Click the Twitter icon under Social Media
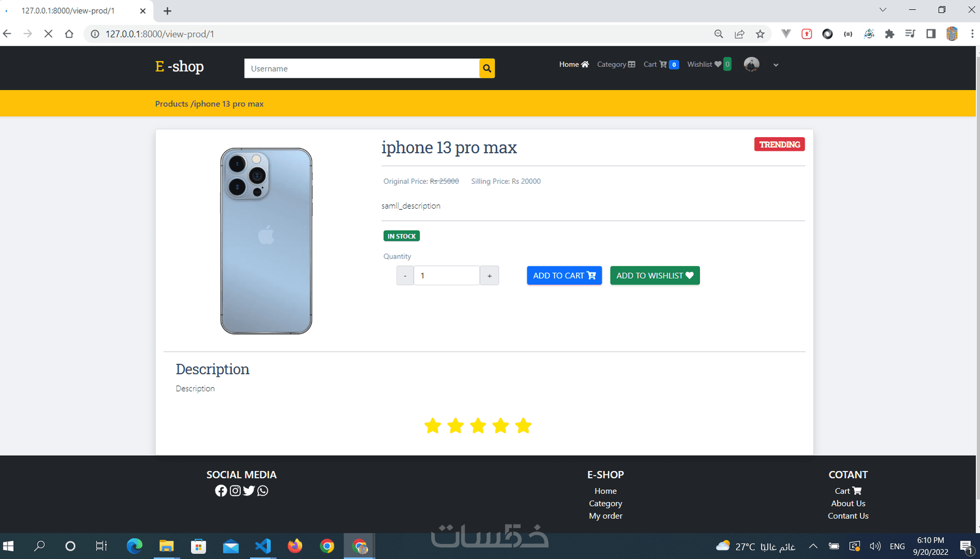Screen dimensions: 980x559 point(249,490)
